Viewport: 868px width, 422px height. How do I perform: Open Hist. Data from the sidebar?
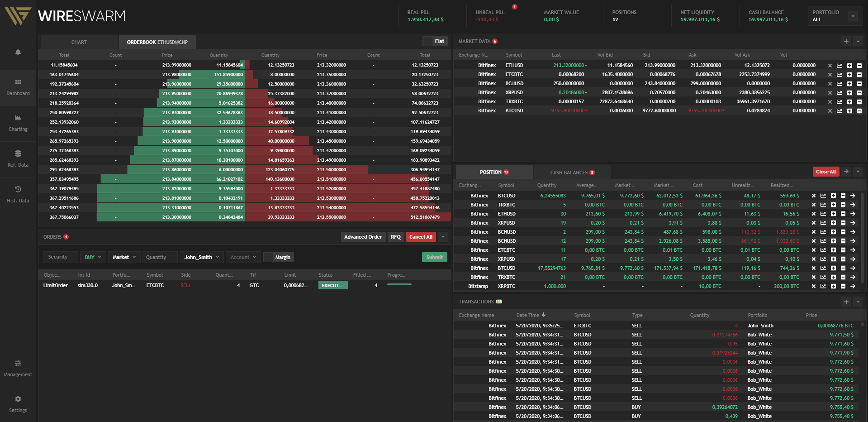click(x=18, y=195)
